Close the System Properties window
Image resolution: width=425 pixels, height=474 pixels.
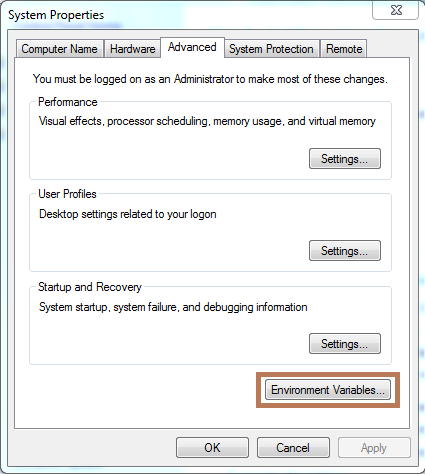tap(396, 10)
